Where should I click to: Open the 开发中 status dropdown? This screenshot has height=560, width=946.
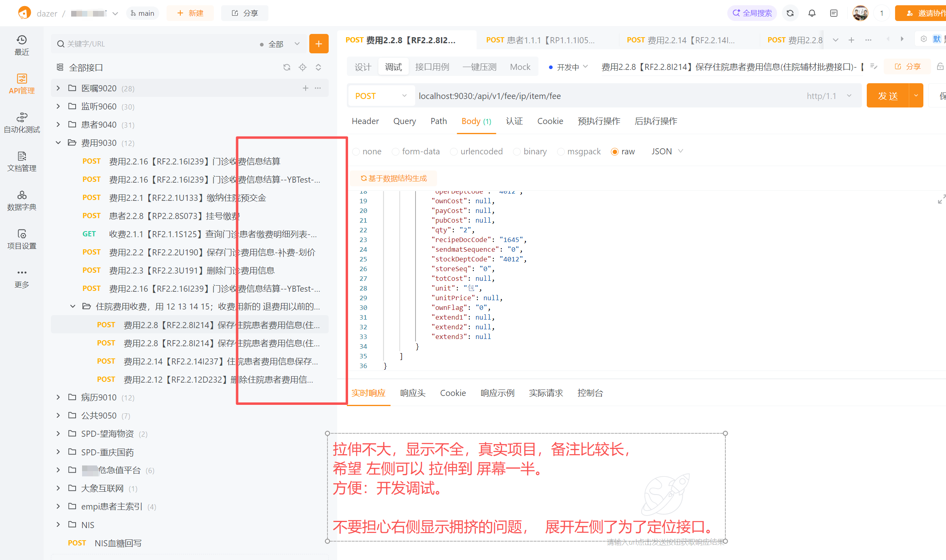(x=568, y=67)
